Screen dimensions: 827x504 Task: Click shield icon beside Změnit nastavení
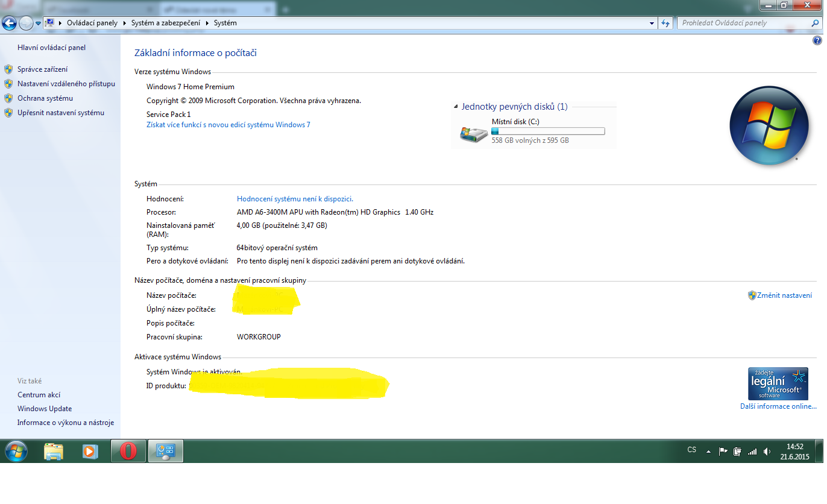752,295
